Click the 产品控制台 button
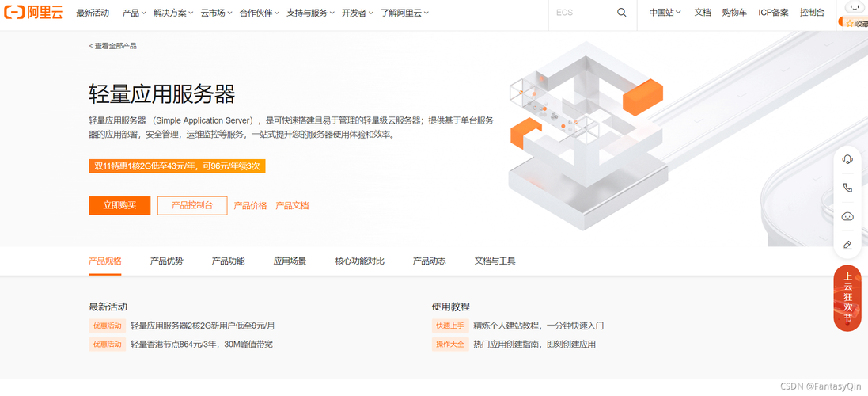 [x=192, y=205]
